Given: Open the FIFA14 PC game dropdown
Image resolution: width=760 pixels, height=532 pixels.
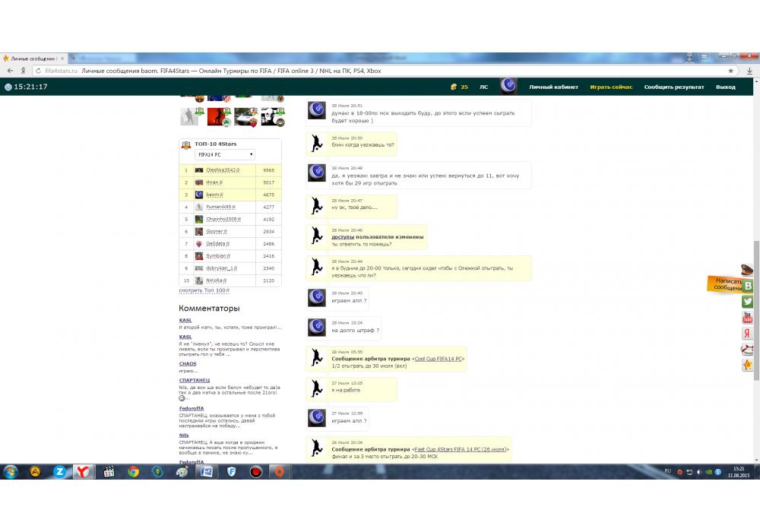Looking at the screenshot, I should (x=225, y=154).
